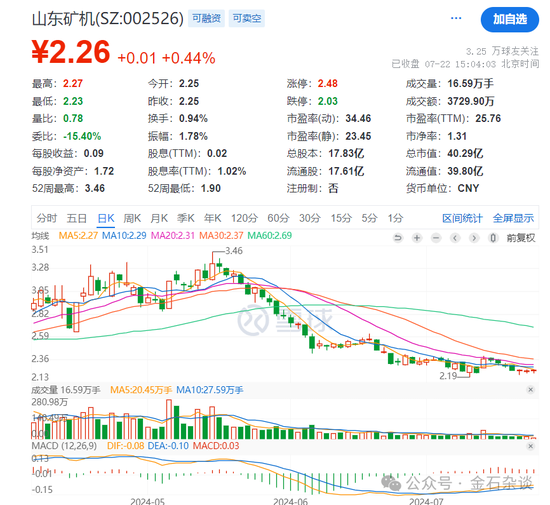
Task: Click the 成交量 value 16.59万手 in the stats
Action: click(470, 83)
